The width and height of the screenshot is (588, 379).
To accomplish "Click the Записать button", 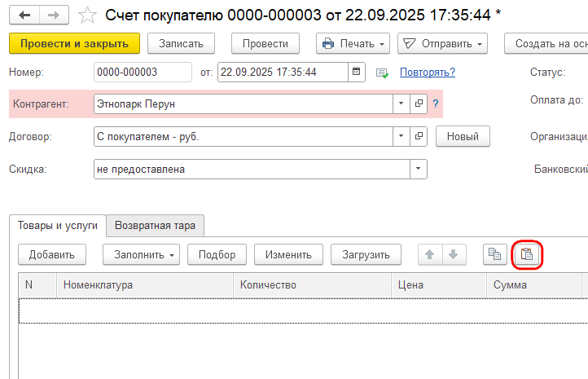I will (181, 43).
